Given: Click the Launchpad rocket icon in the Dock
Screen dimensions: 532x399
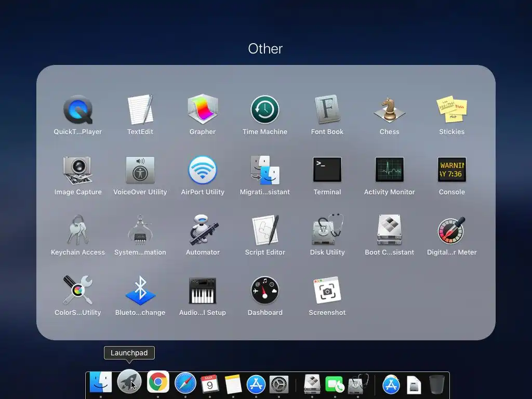Looking at the screenshot, I should (129, 382).
